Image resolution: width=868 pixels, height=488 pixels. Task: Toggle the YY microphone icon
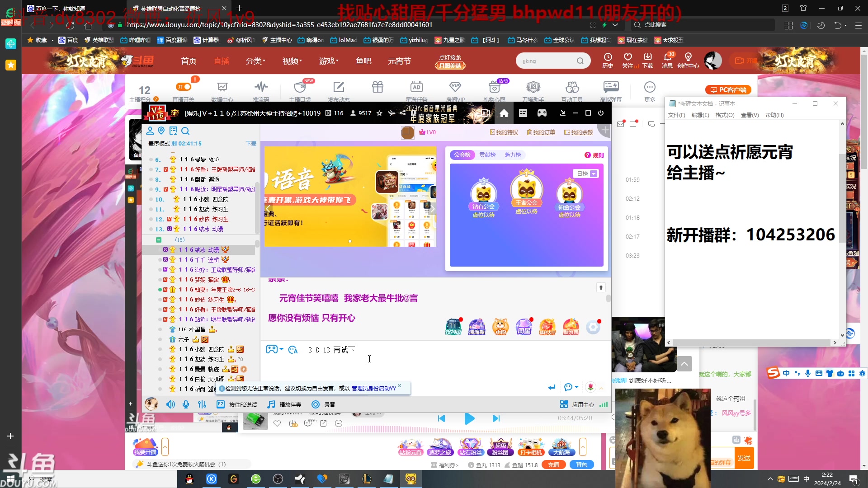(186, 404)
